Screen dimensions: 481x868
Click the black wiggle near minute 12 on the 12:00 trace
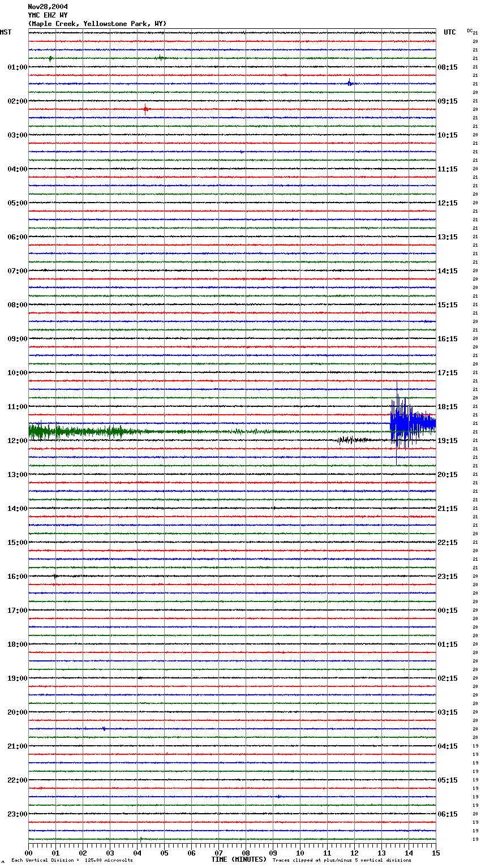[354, 440]
